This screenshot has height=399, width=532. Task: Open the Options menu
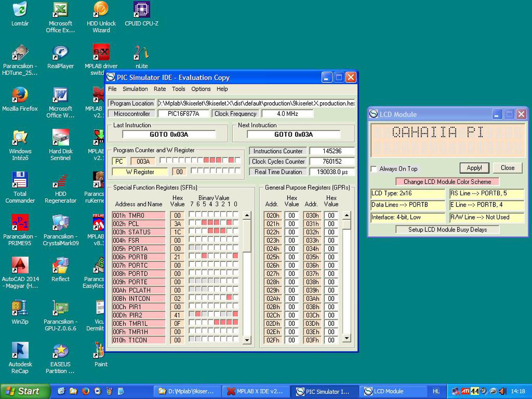[x=201, y=89]
